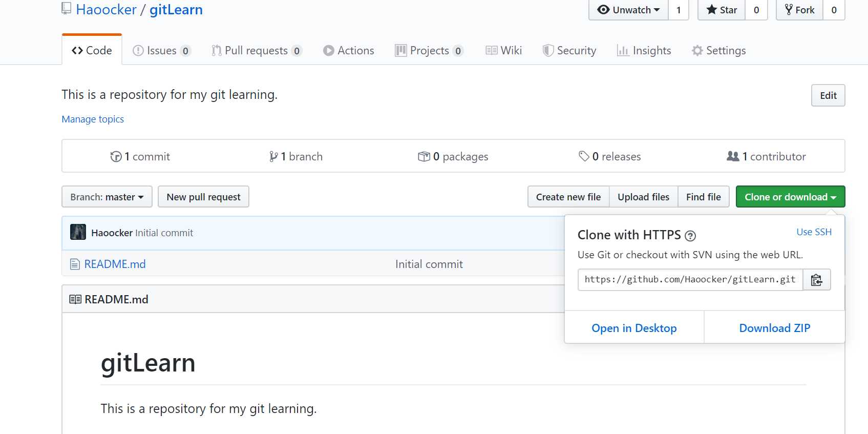Click the Manage topics link
Image resolution: width=868 pixels, height=434 pixels.
click(93, 119)
